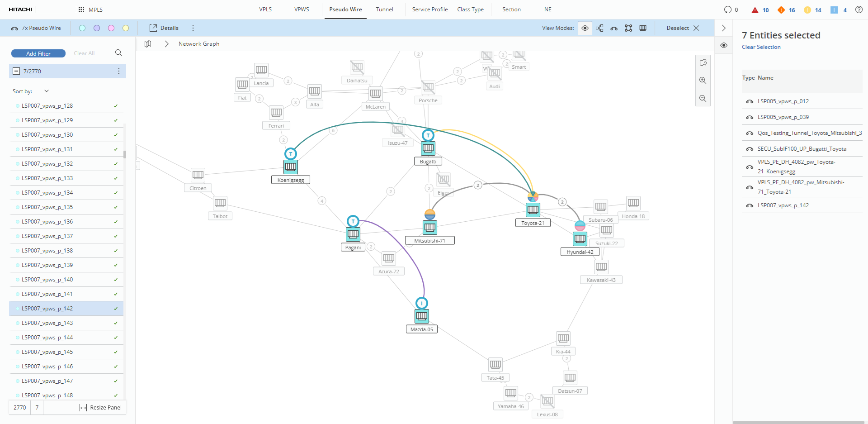
Task: Click the Mazda-05 node icon
Action: click(x=422, y=316)
